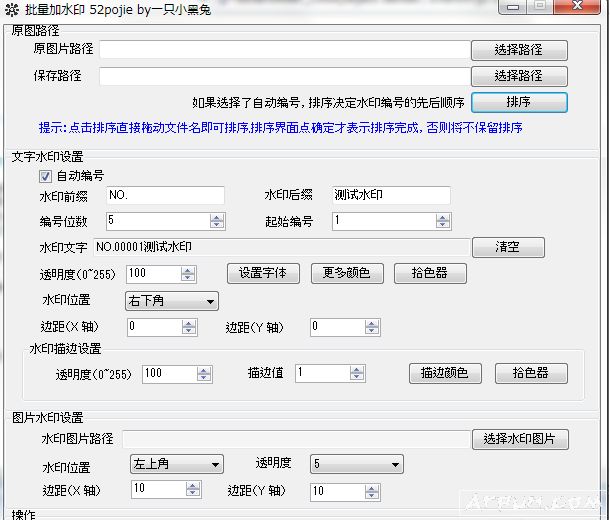This screenshot has height=520, width=610.
Task: Click the 清空 button
Action: coord(507,247)
